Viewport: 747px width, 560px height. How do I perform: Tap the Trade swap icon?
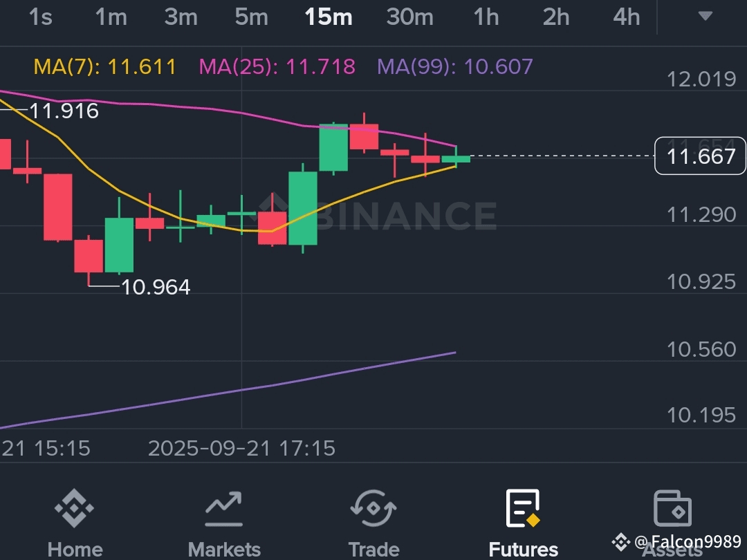coord(373,508)
